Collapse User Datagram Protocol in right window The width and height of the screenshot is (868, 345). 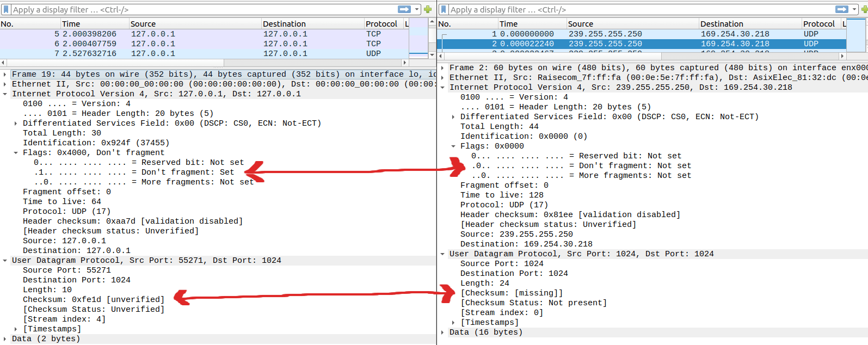[x=443, y=254]
